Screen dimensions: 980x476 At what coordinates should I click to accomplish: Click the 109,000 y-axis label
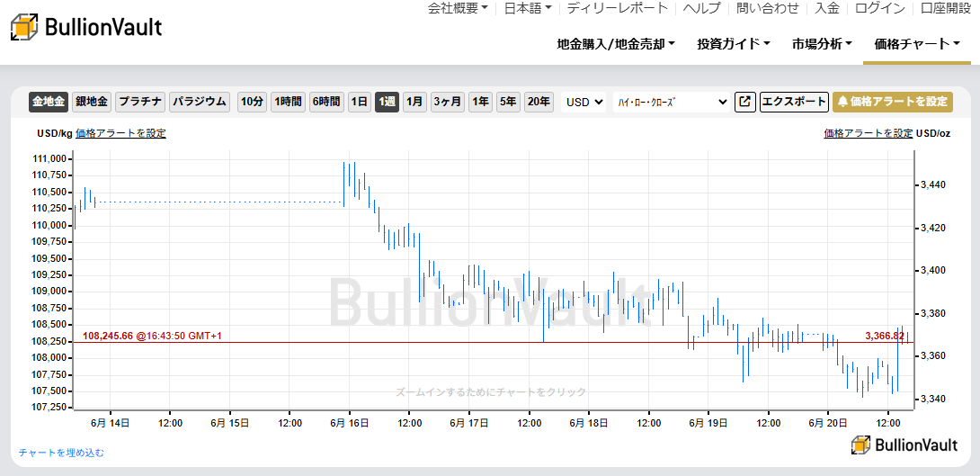[x=50, y=292]
